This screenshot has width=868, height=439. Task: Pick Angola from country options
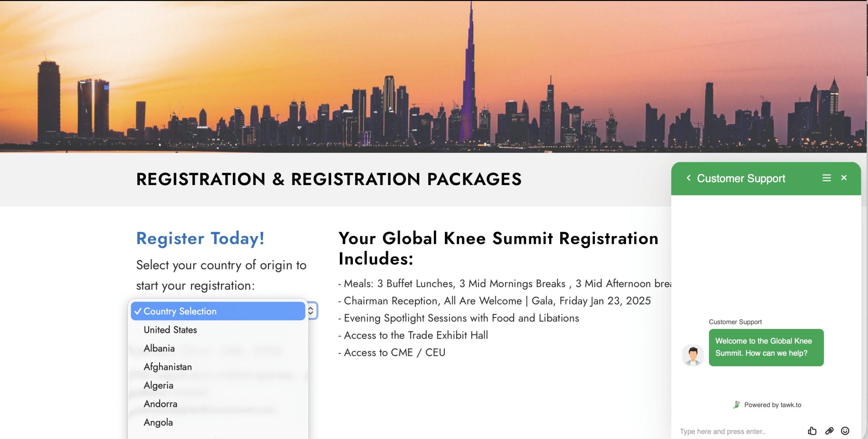[x=158, y=422]
